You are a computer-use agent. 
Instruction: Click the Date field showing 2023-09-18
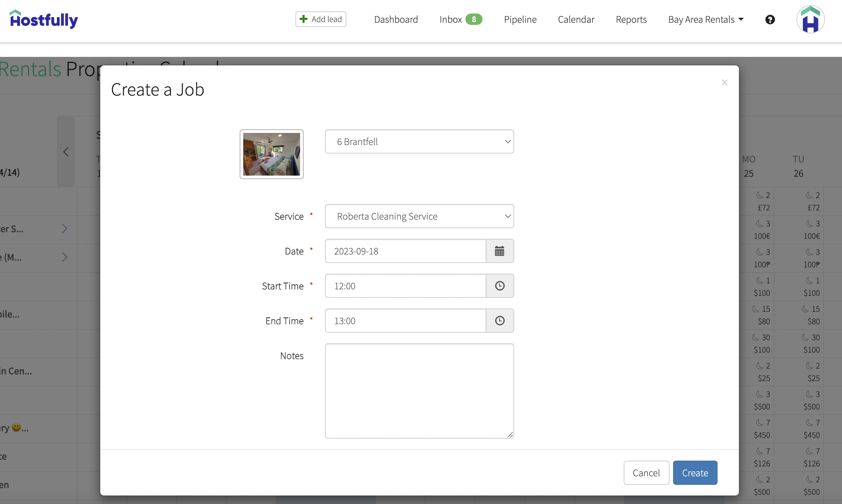(405, 251)
